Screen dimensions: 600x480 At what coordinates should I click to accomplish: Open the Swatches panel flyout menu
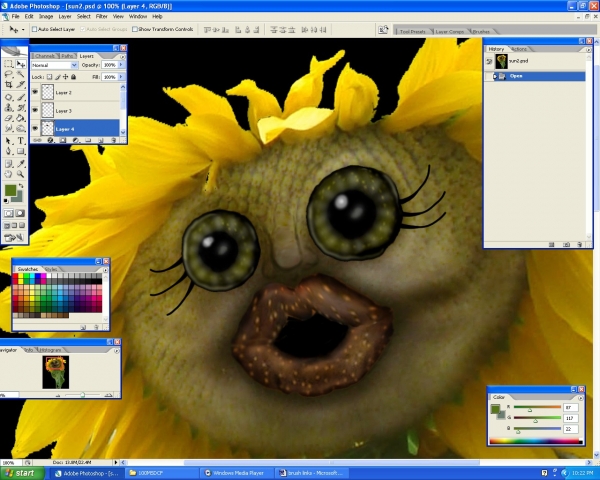coord(105,270)
